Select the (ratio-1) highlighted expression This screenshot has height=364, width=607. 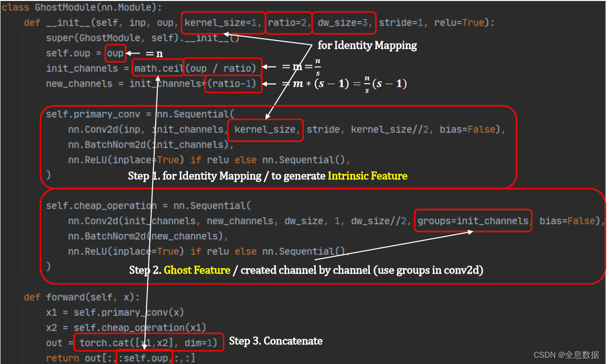click(233, 84)
